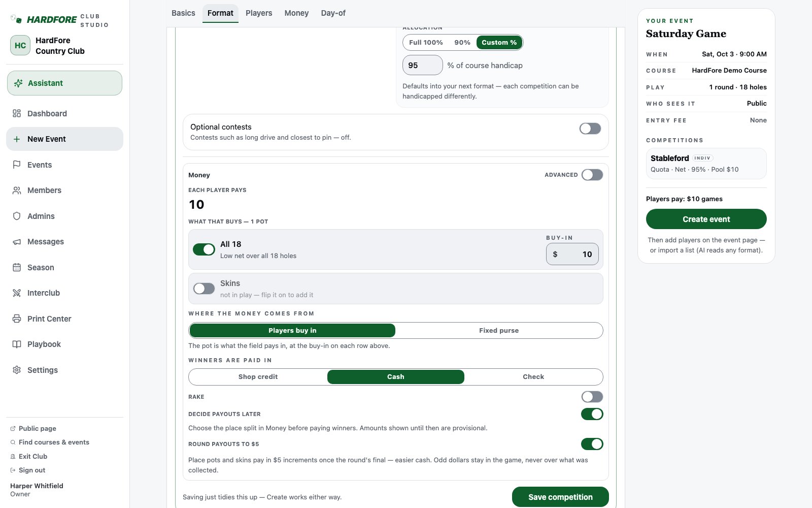Enable the Rake toggle

click(592, 397)
